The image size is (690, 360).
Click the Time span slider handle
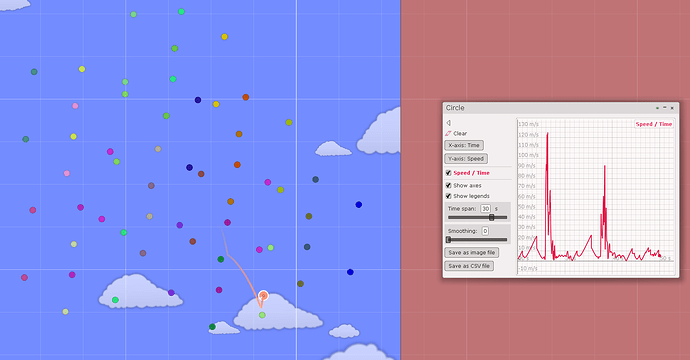tap(492, 217)
